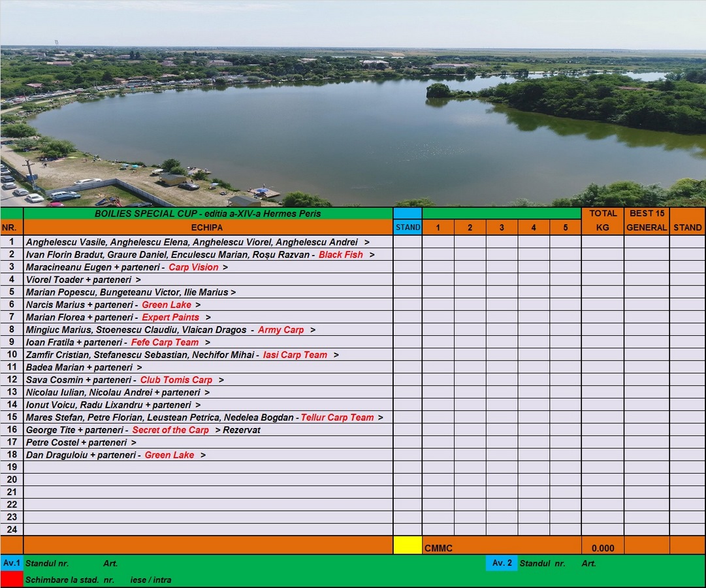The image size is (706, 588).
Task: Click the CMMC label cell
Action: coord(438,548)
